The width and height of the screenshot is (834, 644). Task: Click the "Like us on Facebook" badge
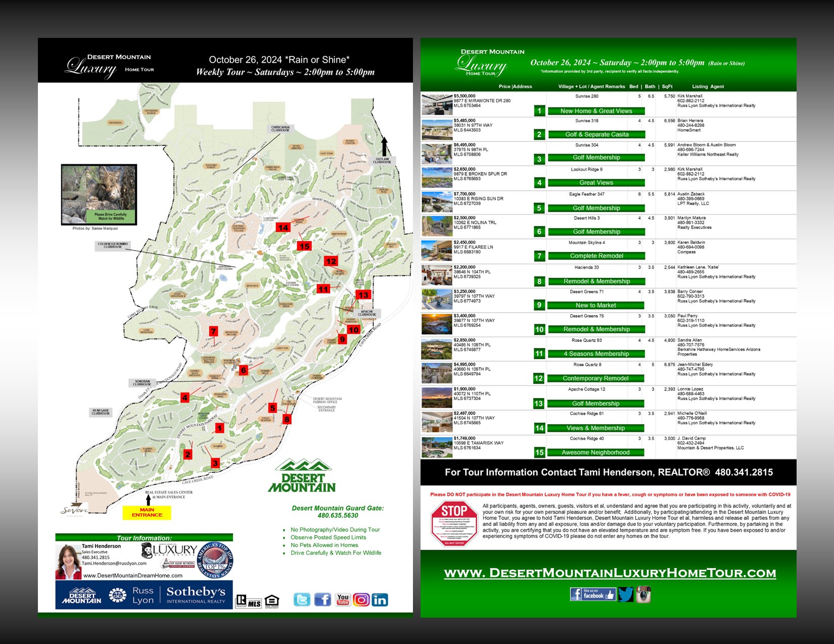point(593,594)
